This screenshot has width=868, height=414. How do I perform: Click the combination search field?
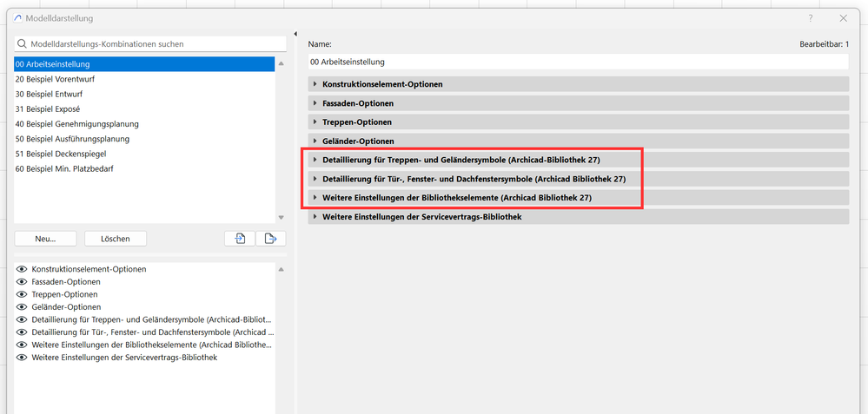coord(150,43)
